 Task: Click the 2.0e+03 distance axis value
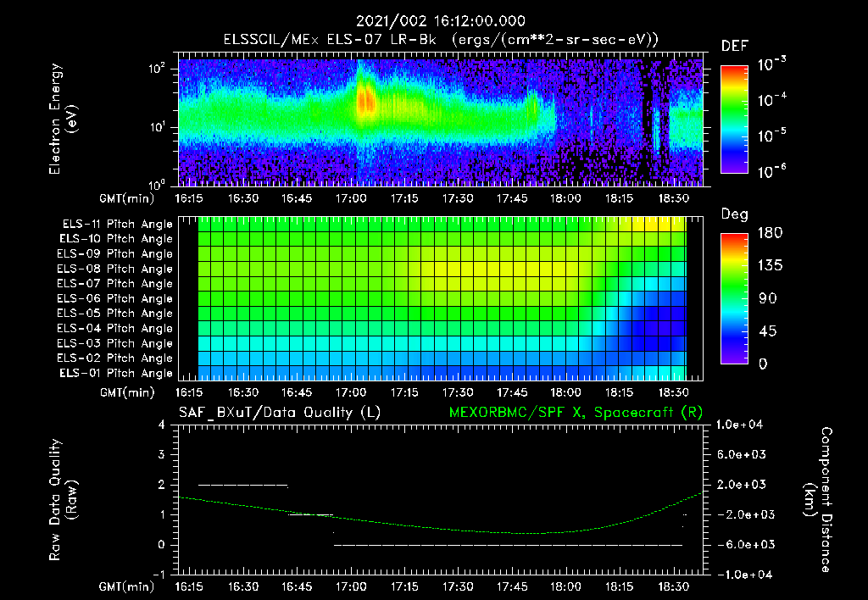(x=741, y=485)
